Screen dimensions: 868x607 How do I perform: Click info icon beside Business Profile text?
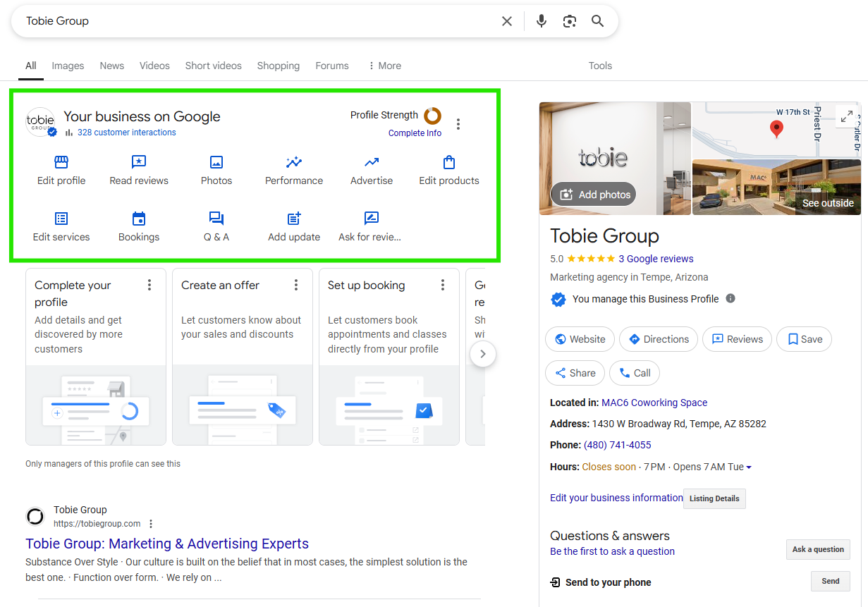click(x=731, y=298)
